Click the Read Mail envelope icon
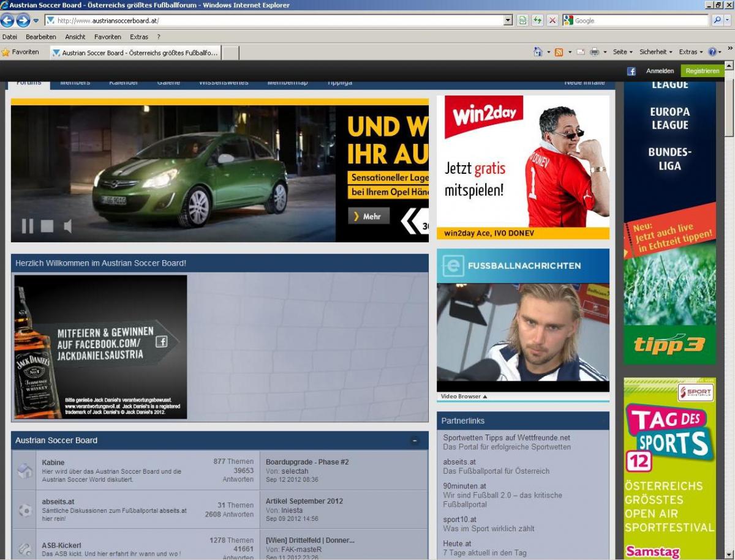The image size is (735, 560). point(581,52)
